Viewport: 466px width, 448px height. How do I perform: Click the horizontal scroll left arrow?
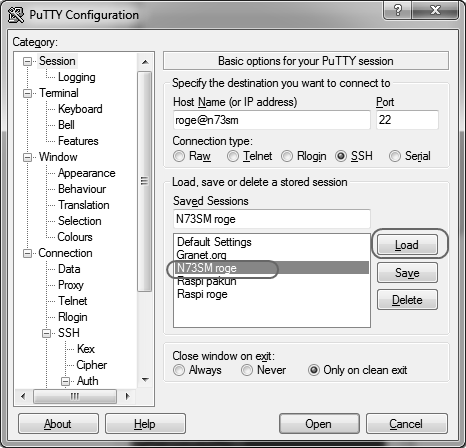coord(23,396)
